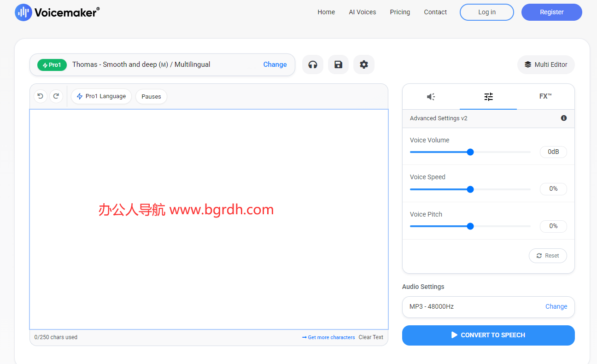Click the undo arrow icon
This screenshot has width=597, height=364.
(x=41, y=96)
